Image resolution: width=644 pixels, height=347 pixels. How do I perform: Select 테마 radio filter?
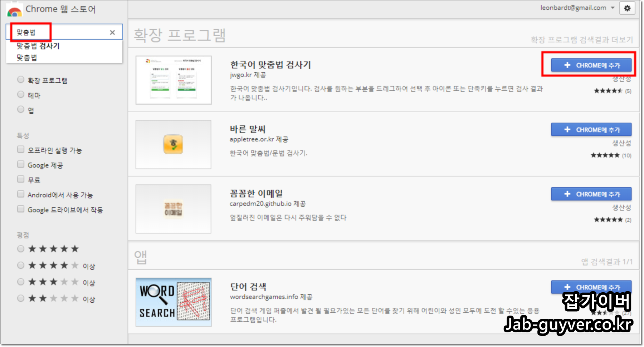click(21, 95)
